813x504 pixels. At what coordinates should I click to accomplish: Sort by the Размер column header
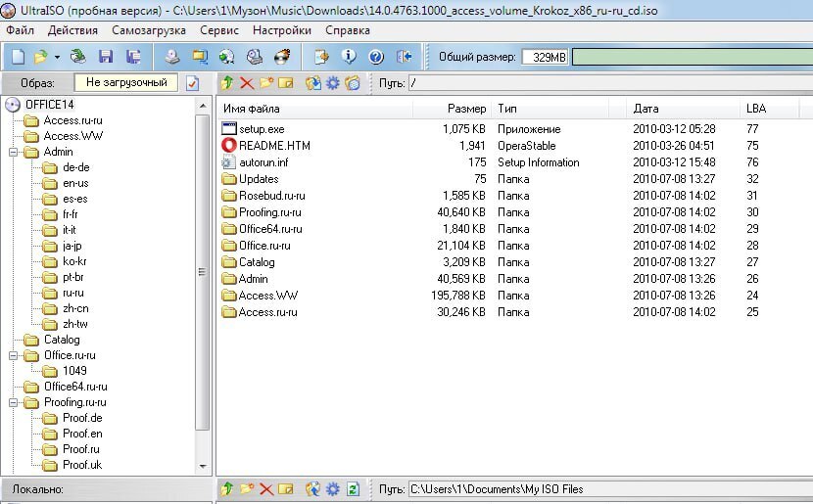tap(452, 109)
